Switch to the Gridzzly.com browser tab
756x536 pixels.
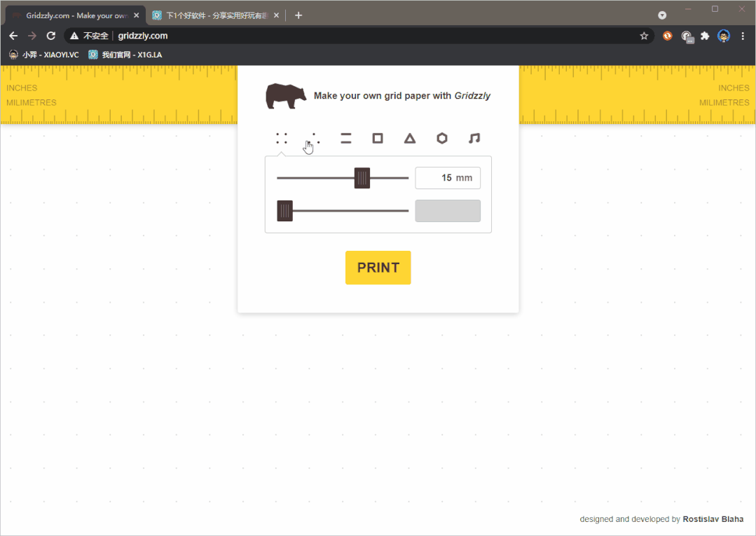click(x=75, y=15)
